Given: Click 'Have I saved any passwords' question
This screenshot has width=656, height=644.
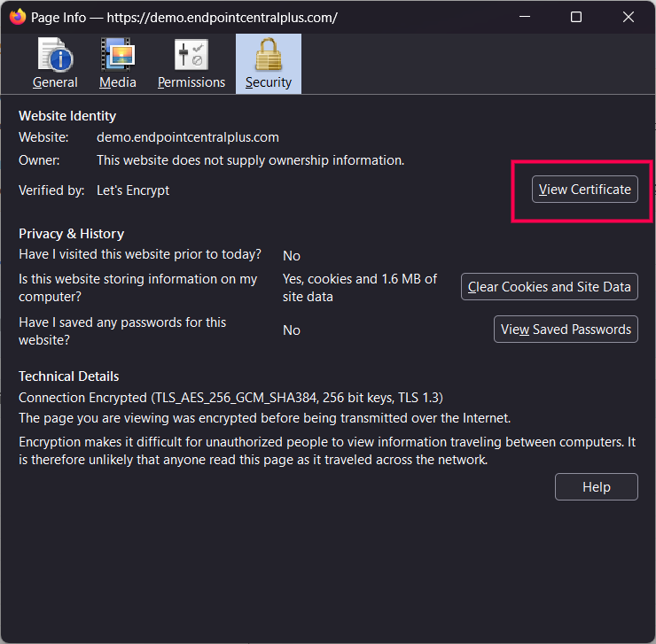Looking at the screenshot, I should pyautogui.click(x=122, y=331).
